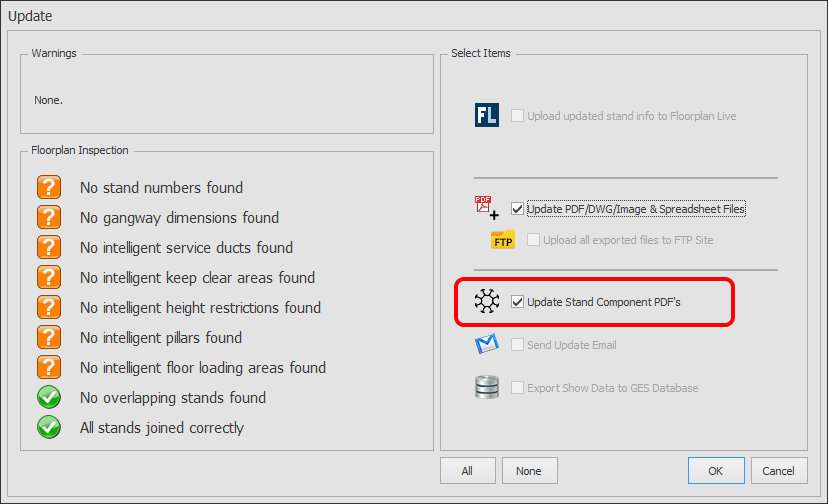The image size is (828, 504).
Task: Click question icon beside No stand numbers found
Action: click(x=49, y=187)
